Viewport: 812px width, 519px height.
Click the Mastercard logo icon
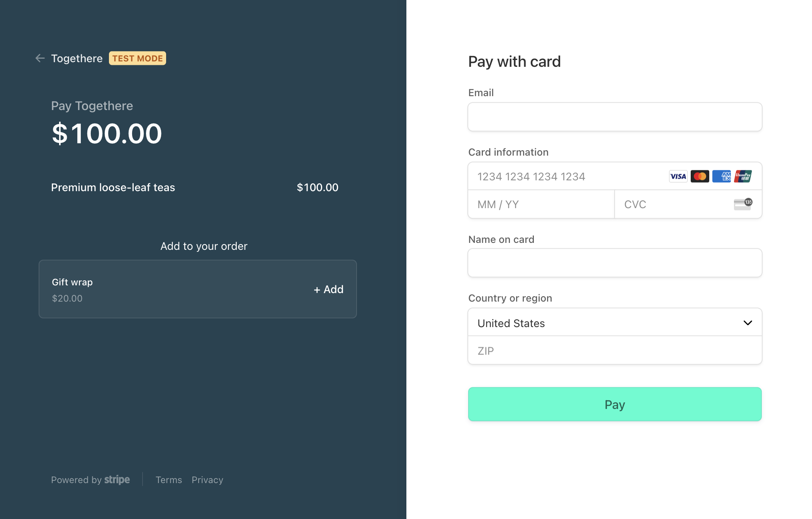coord(700,176)
